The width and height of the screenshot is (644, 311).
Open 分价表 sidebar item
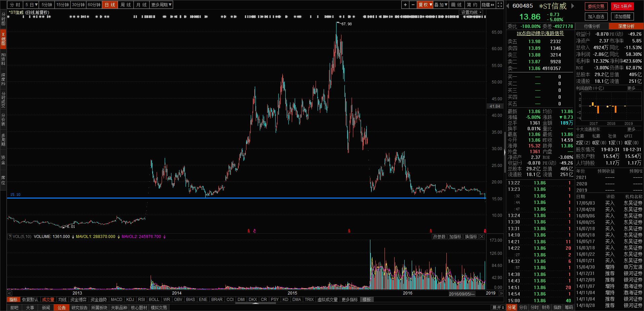3,119
